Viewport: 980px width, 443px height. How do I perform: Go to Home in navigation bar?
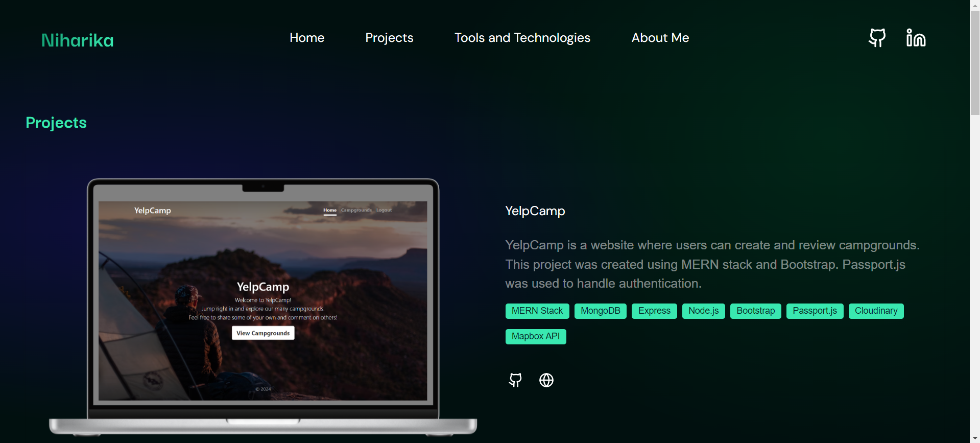click(307, 38)
